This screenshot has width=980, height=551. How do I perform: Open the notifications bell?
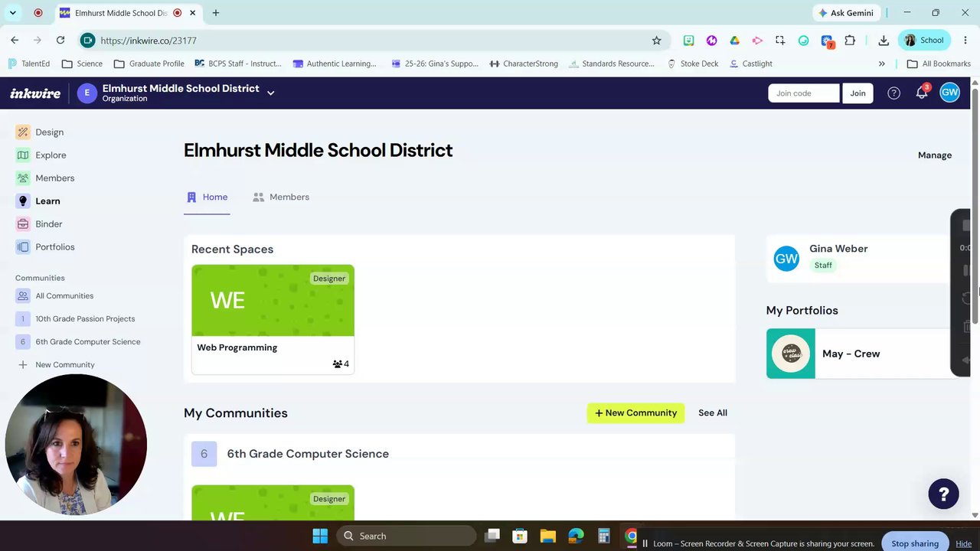[x=922, y=93]
